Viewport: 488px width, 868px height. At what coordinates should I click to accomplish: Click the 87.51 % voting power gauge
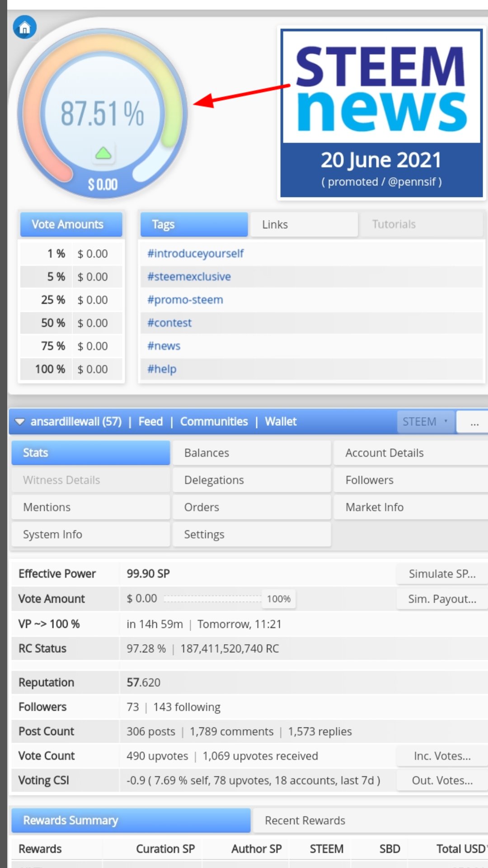tap(103, 114)
